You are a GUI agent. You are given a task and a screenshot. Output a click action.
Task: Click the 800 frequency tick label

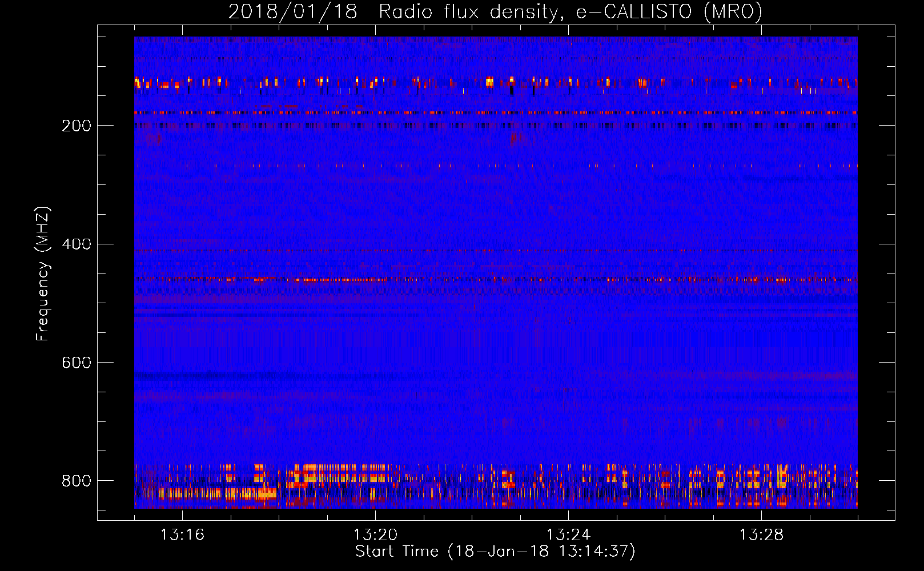click(x=77, y=481)
